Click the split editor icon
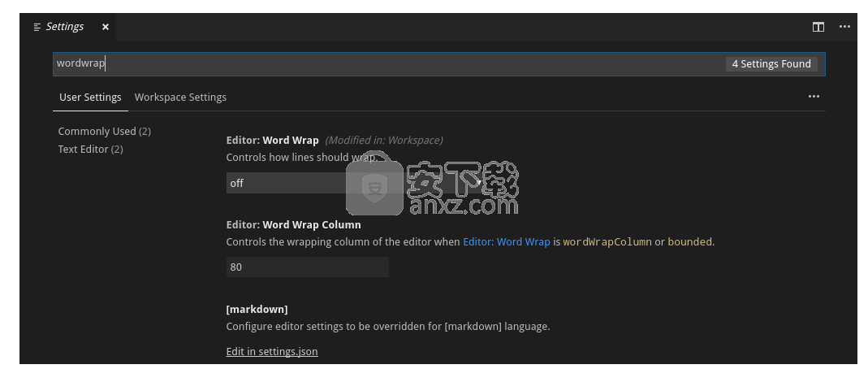The height and width of the screenshot is (369, 868). (x=818, y=27)
